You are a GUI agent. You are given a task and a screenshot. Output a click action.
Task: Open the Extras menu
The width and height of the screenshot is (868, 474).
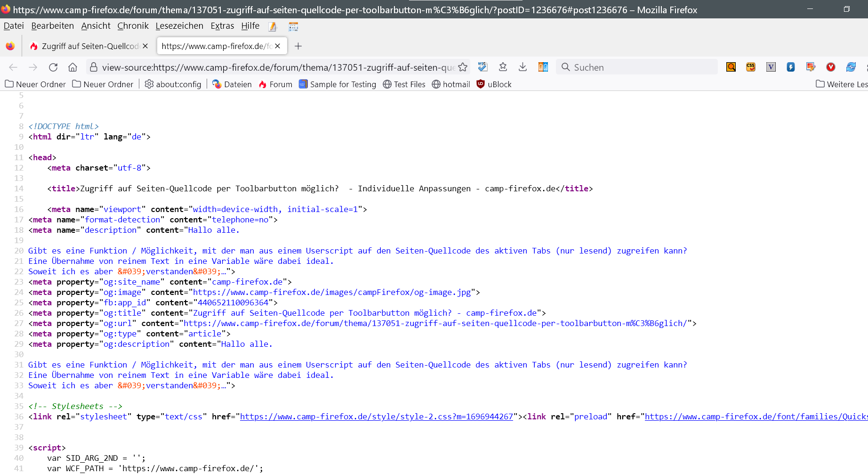tap(222, 26)
